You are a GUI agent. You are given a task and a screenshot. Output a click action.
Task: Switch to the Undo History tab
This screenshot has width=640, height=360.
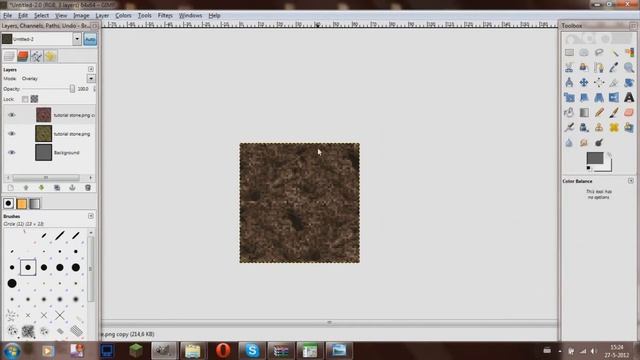click(51, 56)
